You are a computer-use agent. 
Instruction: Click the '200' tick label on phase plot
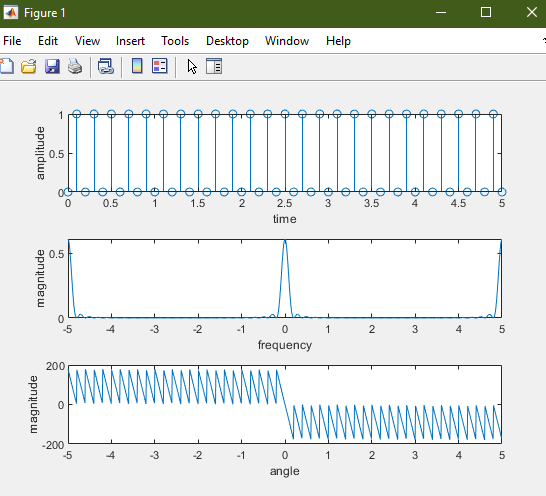[55, 366]
